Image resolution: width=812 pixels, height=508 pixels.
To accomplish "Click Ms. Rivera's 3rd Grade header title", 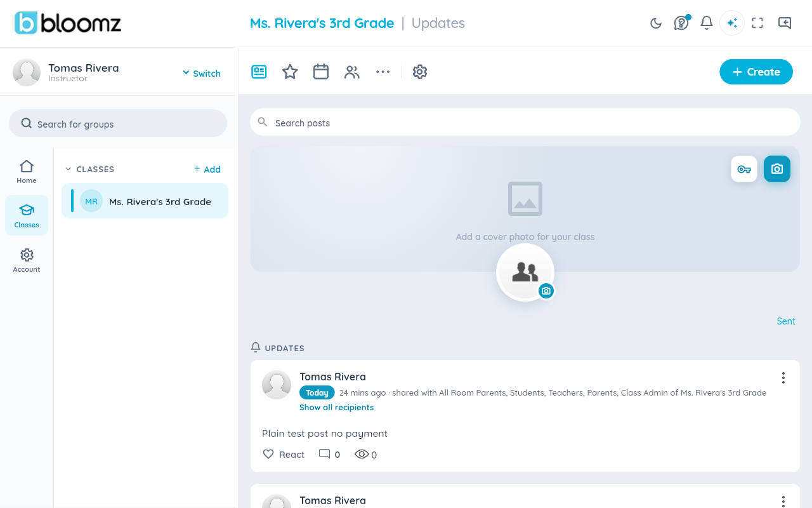I will (x=322, y=23).
